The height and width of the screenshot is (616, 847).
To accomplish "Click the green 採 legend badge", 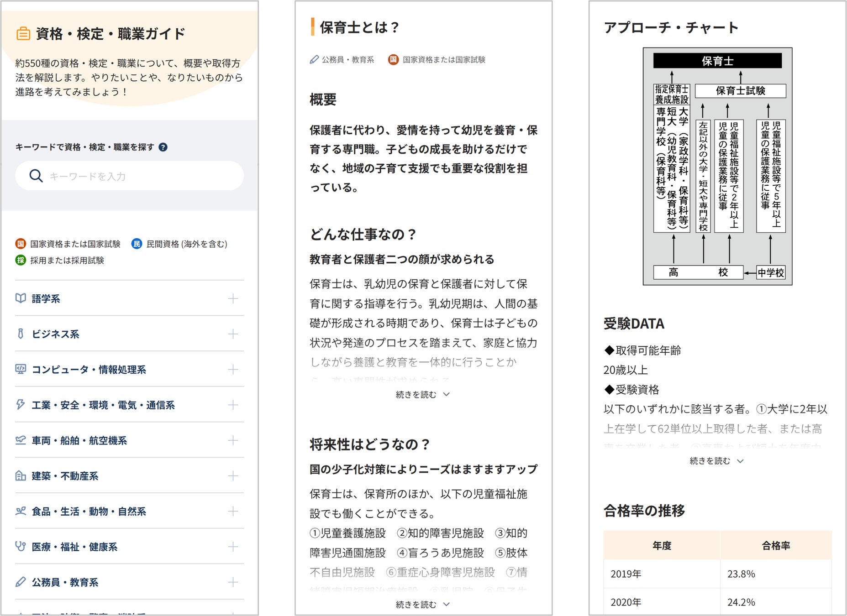I will pyautogui.click(x=21, y=260).
